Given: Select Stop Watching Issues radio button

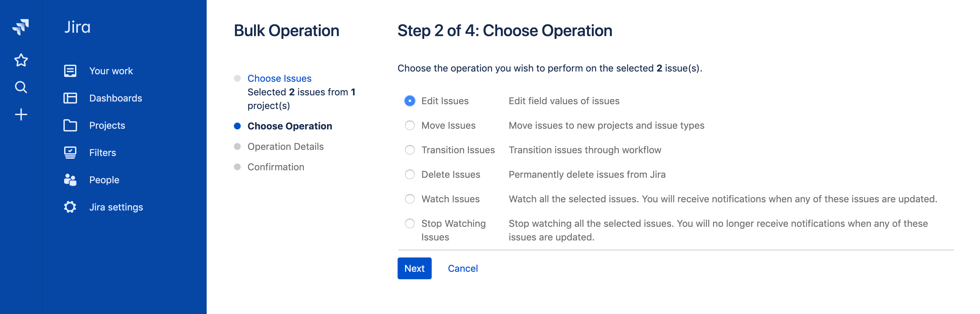Looking at the screenshot, I should coord(410,223).
